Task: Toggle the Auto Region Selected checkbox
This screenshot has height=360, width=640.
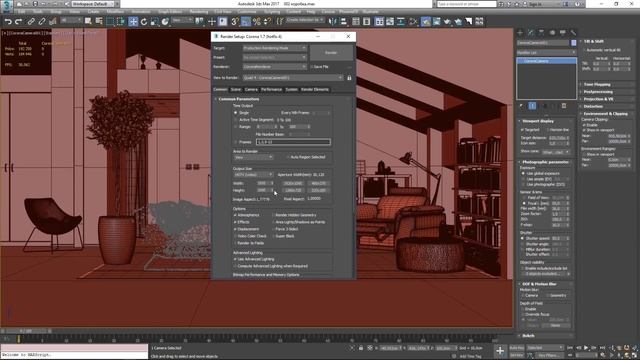Action: pos(288,157)
